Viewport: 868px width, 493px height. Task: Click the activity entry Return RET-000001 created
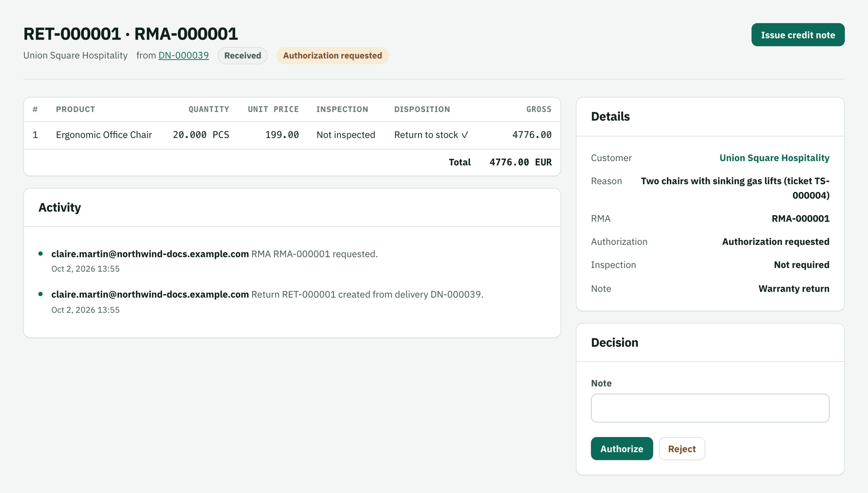point(267,294)
